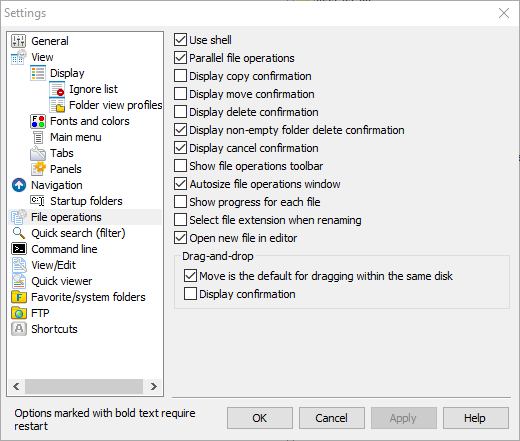Click the Shortcuts keyboard key icon
520x441 pixels.
click(19, 329)
